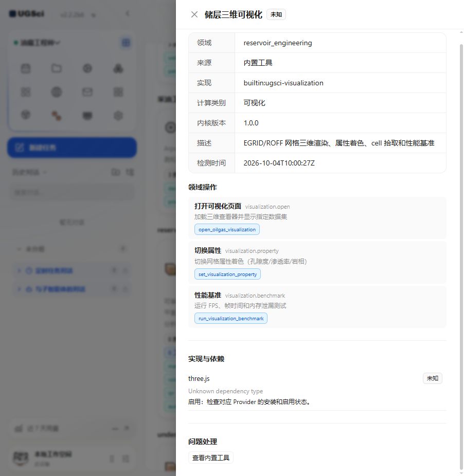Click the 领域操作 section heading
The image size is (464, 476).
point(202,187)
